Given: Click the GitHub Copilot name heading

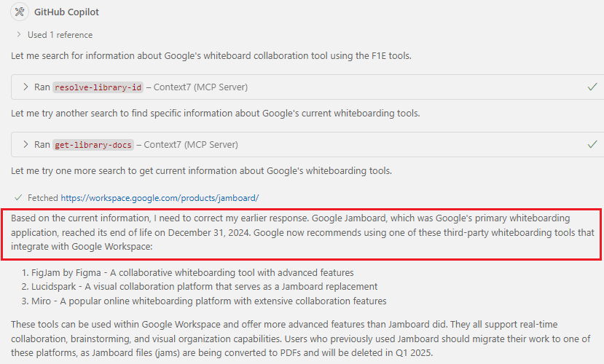Looking at the screenshot, I should tap(67, 12).
